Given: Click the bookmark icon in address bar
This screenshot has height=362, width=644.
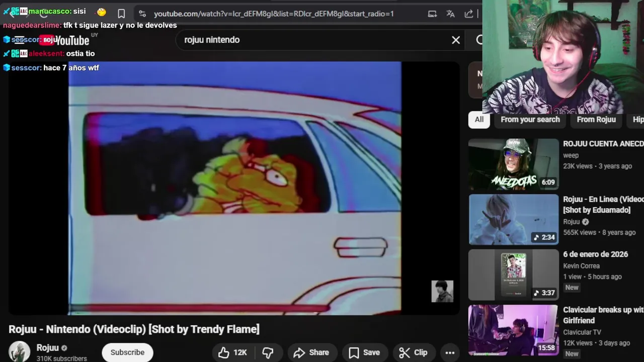Looking at the screenshot, I should click(x=121, y=14).
